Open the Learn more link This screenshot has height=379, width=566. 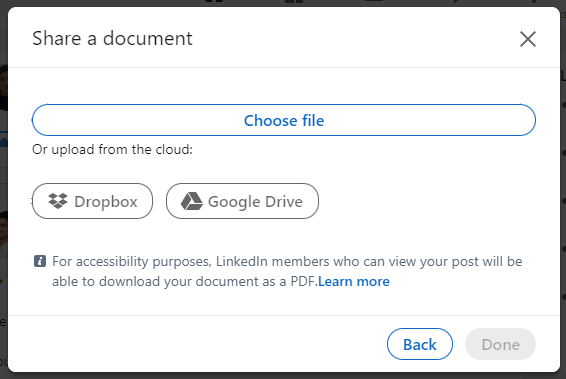354,282
